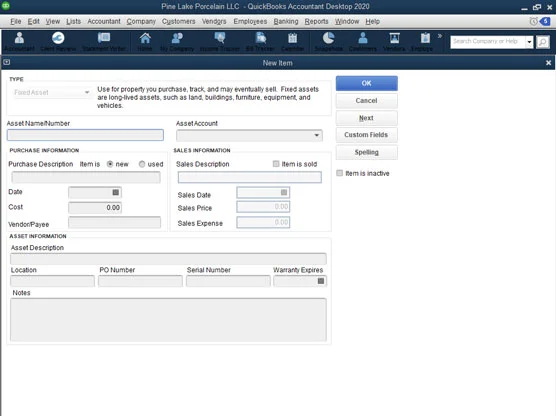556x416 pixels.
Task: Open the Vendors menu
Action: click(214, 21)
